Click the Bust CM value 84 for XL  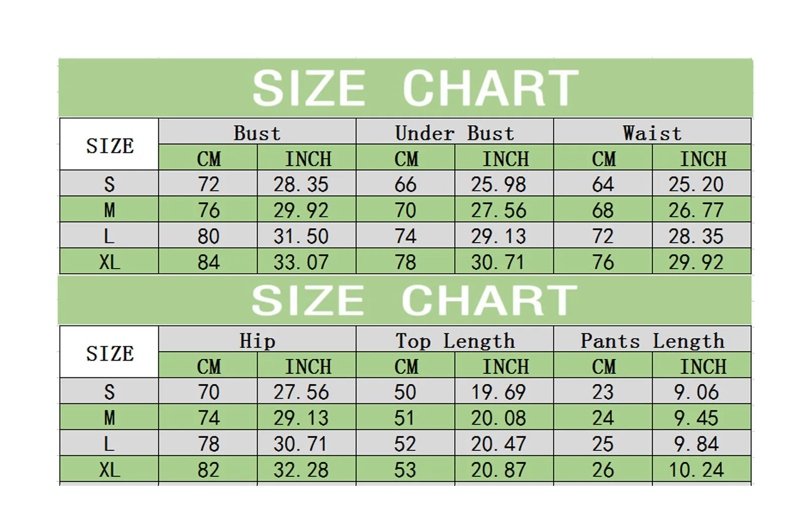[208, 262]
